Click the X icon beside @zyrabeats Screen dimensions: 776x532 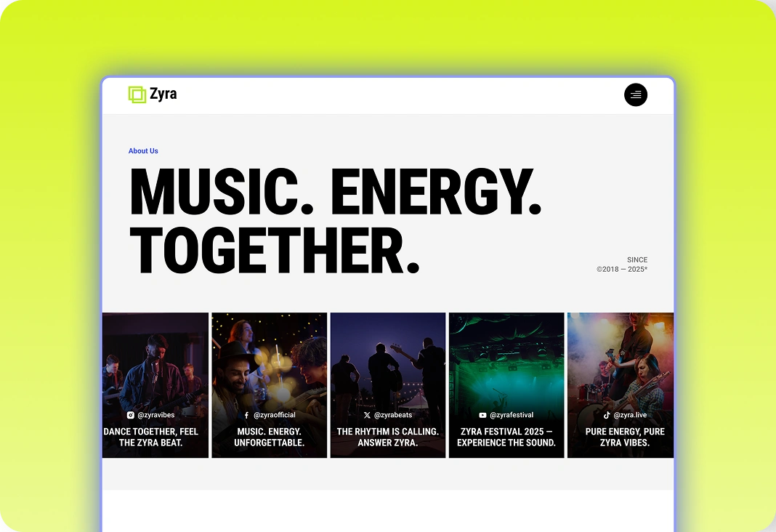click(367, 415)
